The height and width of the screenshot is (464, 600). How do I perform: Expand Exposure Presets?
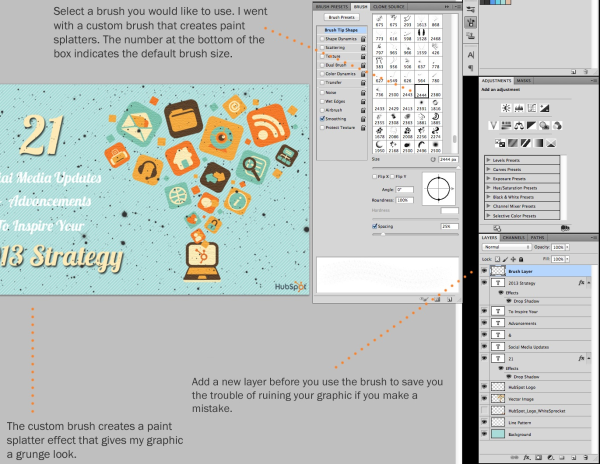[x=489, y=178]
